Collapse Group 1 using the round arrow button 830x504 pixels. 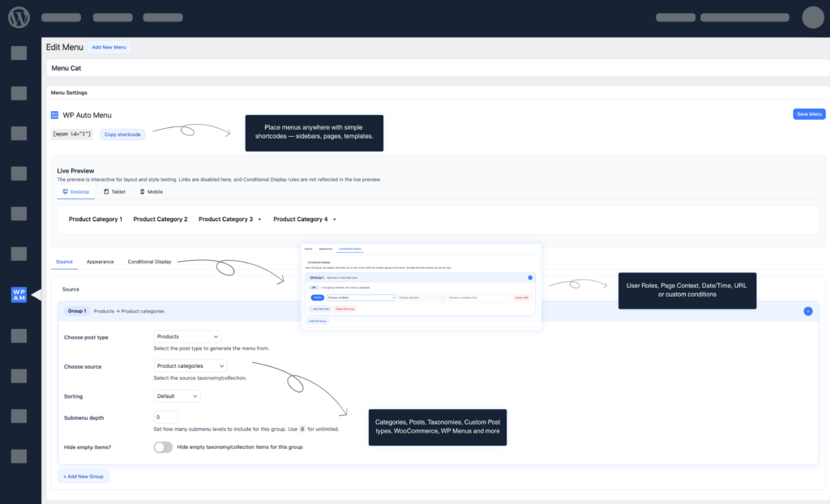808,311
